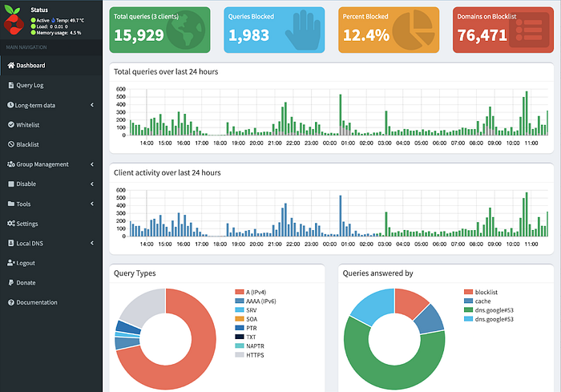The height and width of the screenshot is (392, 561).
Task: Open the Documentation link
Action: [51, 302]
